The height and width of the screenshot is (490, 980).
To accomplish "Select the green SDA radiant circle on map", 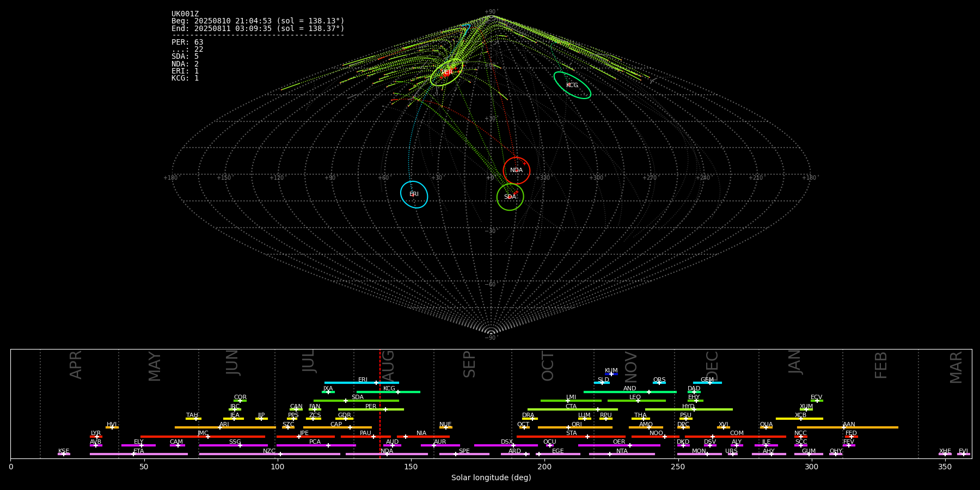I will click(510, 197).
